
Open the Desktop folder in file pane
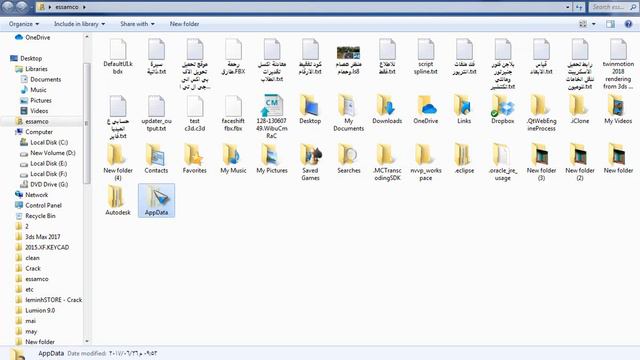[x=310, y=109]
